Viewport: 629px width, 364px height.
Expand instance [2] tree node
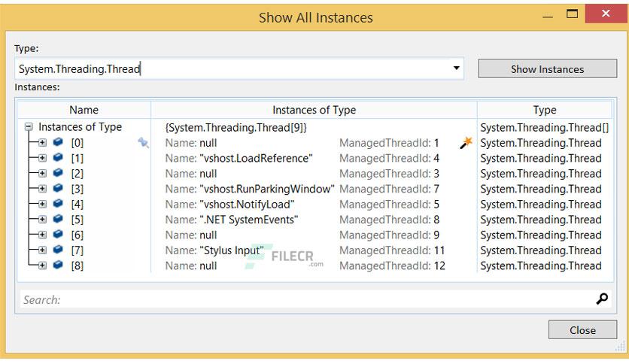(42, 173)
